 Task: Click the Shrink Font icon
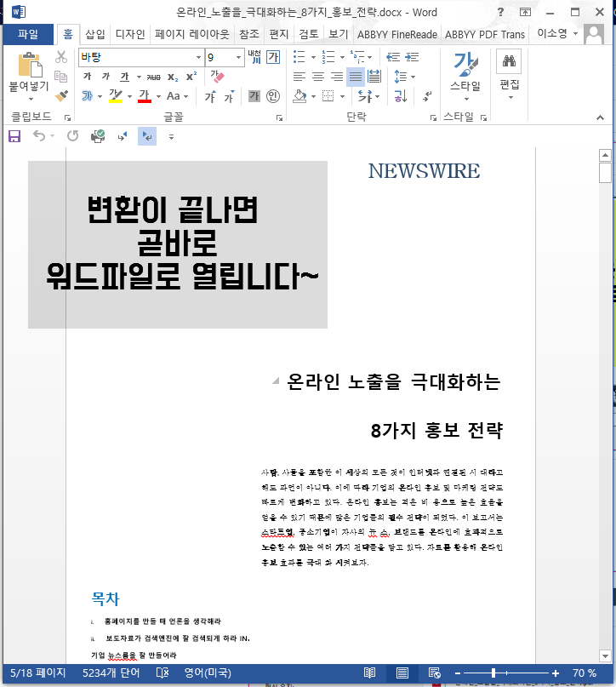pyautogui.click(x=229, y=96)
